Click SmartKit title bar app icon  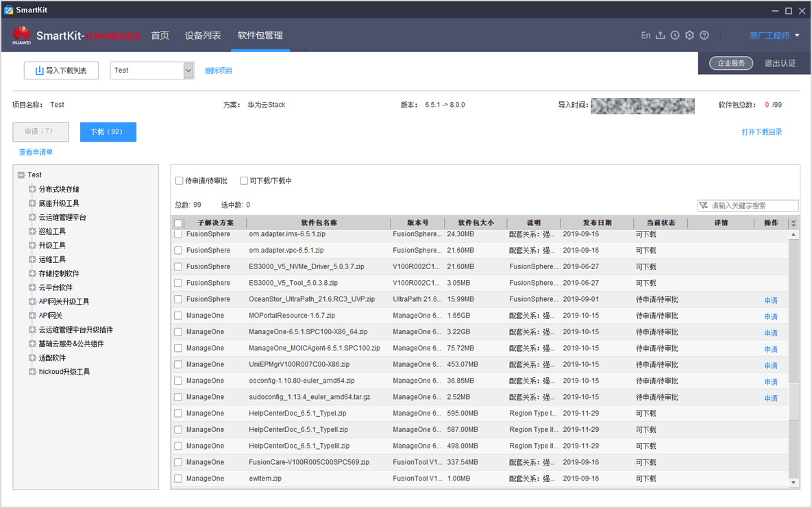8,10
